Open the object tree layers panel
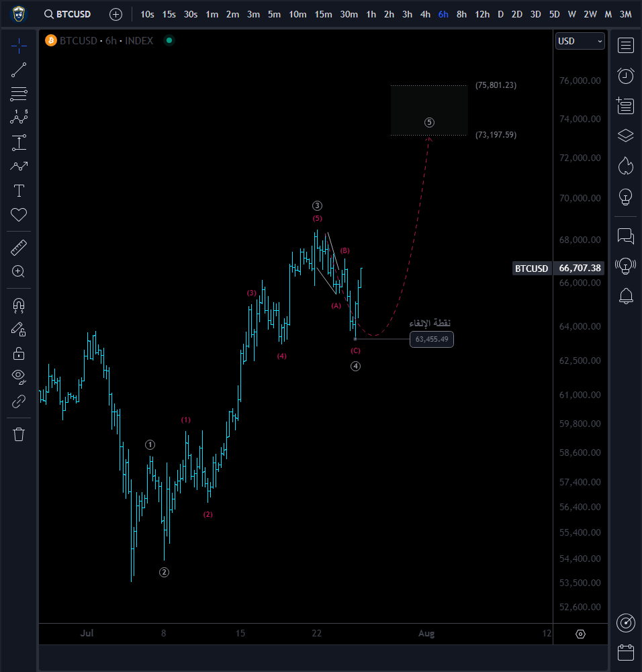642x672 pixels. click(626, 136)
